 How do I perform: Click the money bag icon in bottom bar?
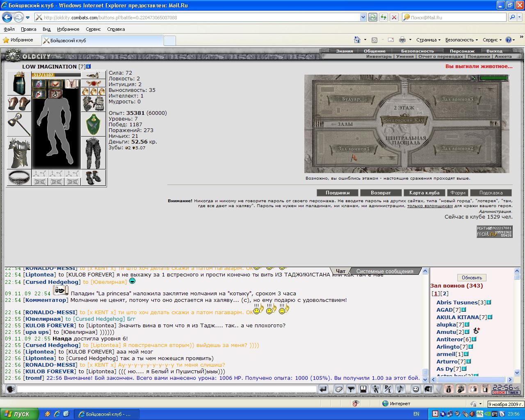448,389
